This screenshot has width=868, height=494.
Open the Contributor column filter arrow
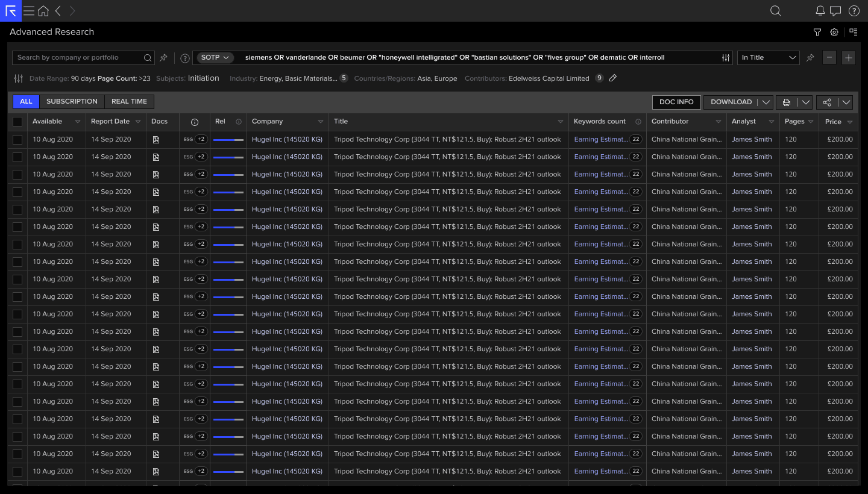click(718, 122)
